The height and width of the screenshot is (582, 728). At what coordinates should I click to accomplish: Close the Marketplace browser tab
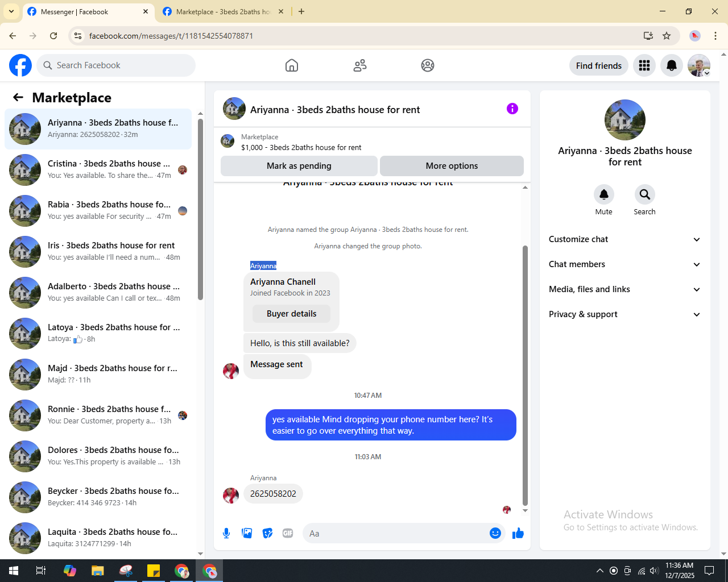(x=281, y=11)
